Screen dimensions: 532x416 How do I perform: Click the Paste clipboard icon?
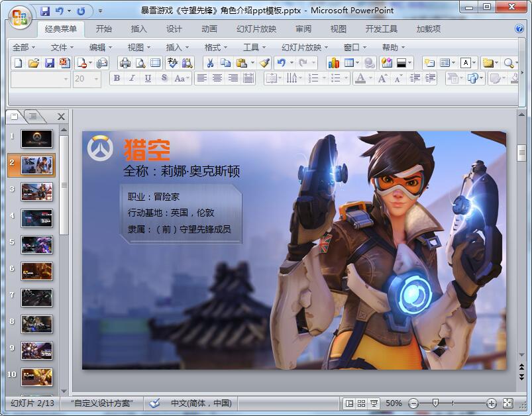241,63
